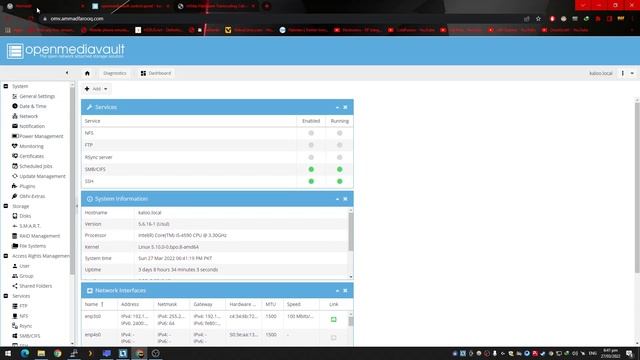Click the Shared Folders share icon

pyautogui.click(x=15, y=286)
